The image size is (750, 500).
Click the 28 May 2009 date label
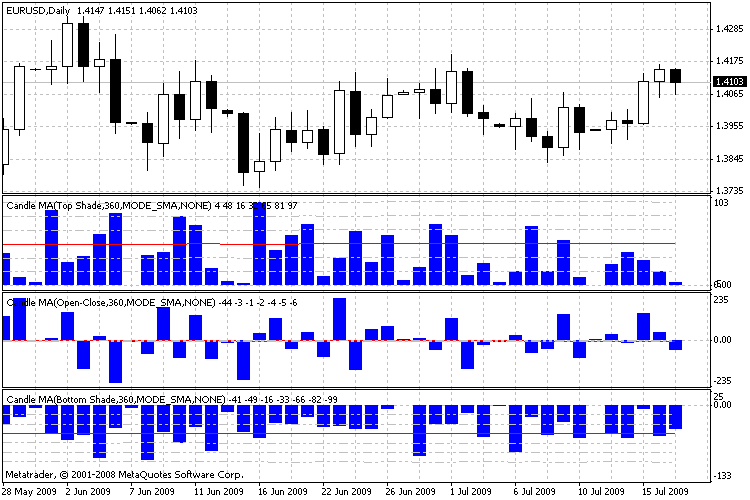point(28,492)
